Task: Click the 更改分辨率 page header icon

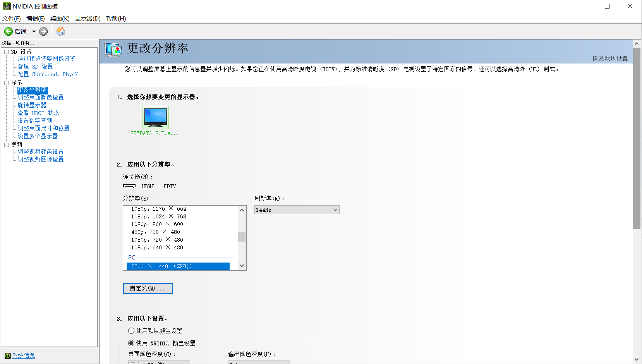Action: tap(113, 50)
